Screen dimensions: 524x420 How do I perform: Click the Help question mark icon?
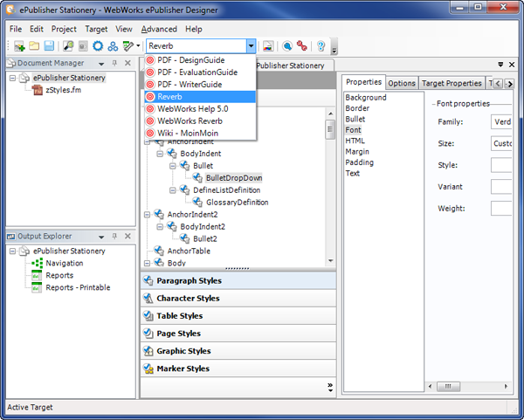tap(321, 46)
